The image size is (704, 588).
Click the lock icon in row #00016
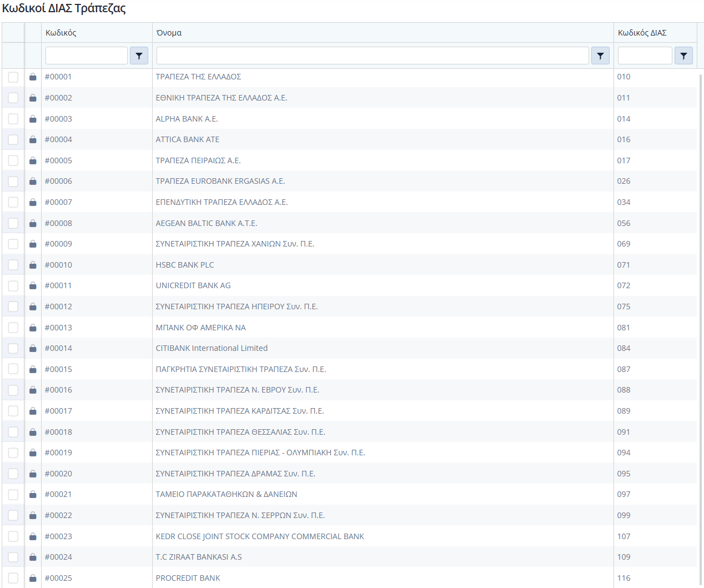pyautogui.click(x=33, y=390)
